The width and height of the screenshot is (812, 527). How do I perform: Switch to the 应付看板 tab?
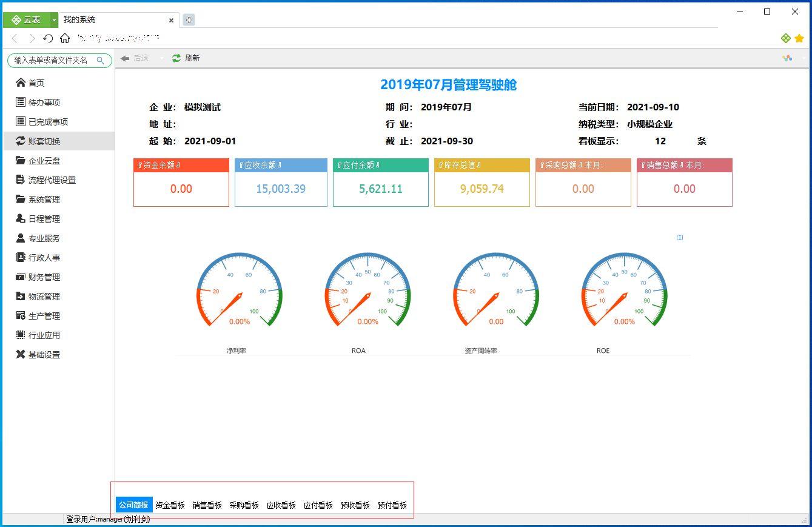[318, 505]
